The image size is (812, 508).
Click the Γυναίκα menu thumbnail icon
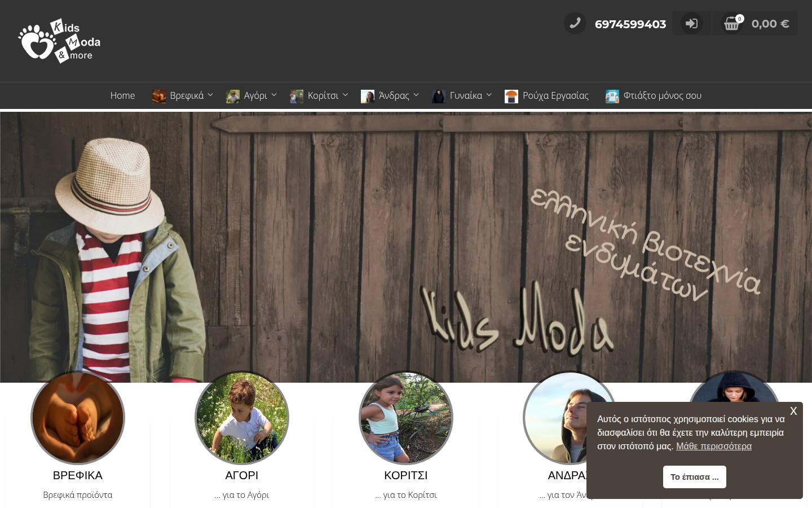click(439, 96)
